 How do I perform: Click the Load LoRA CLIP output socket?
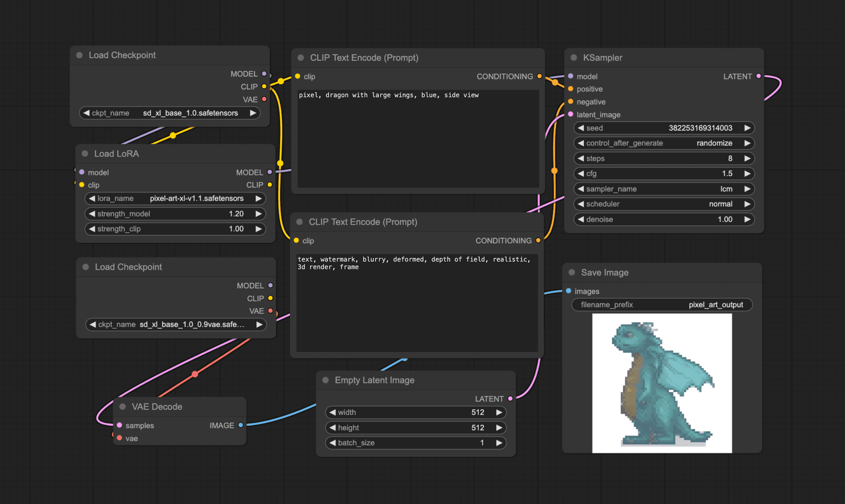pyautogui.click(x=270, y=185)
